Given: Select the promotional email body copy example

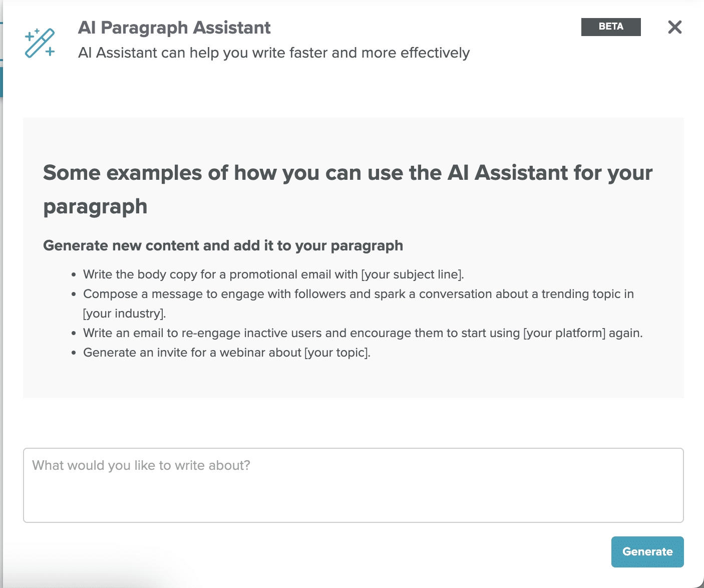Looking at the screenshot, I should pyautogui.click(x=273, y=274).
